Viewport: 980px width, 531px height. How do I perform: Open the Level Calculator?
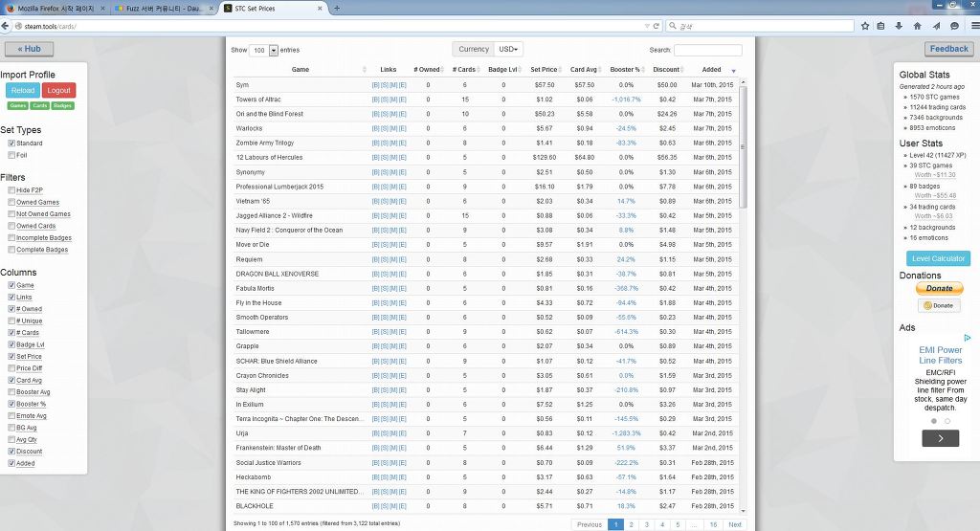[x=938, y=258]
